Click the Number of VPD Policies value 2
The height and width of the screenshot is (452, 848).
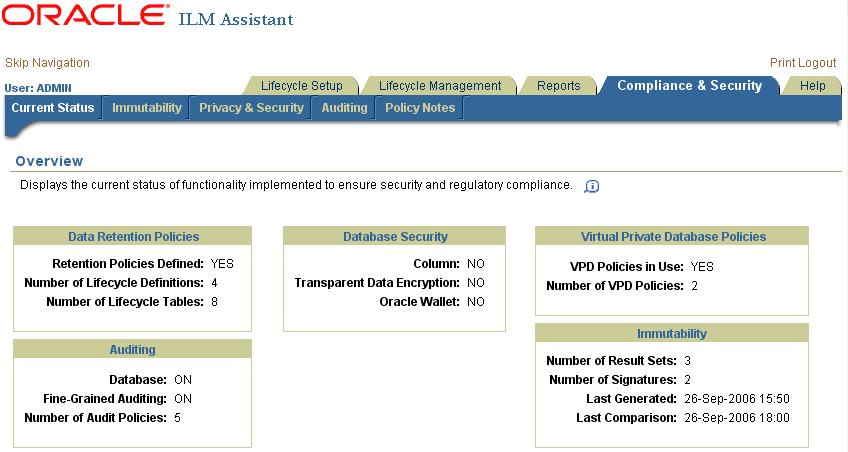click(694, 286)
